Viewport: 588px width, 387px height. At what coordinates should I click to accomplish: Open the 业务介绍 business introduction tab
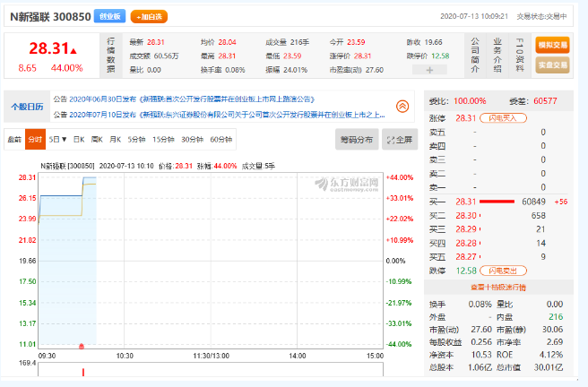(x=497, y=55)
